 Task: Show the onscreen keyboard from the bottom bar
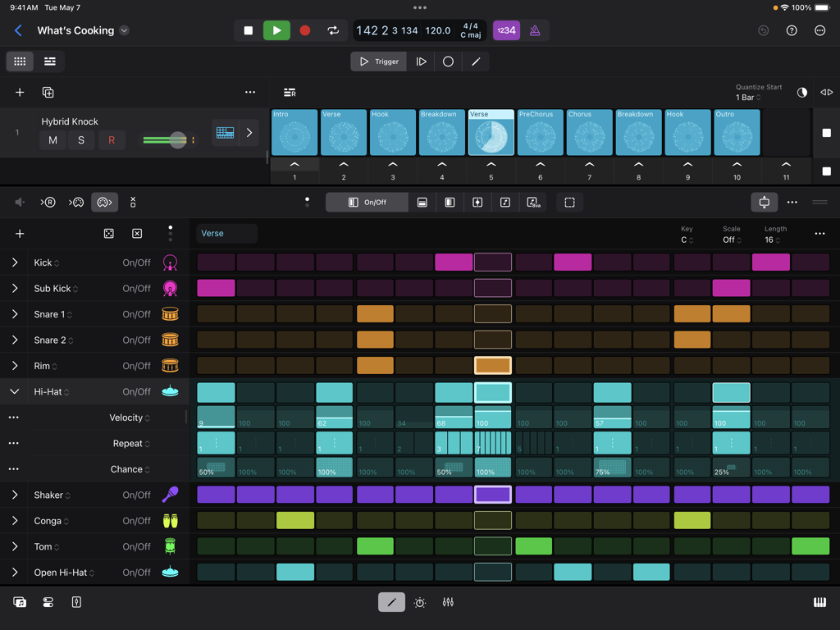point(819,601)
